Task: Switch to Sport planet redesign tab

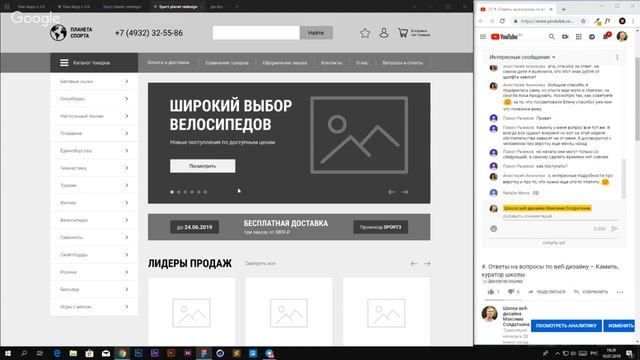Action: (x=178, y=7)
